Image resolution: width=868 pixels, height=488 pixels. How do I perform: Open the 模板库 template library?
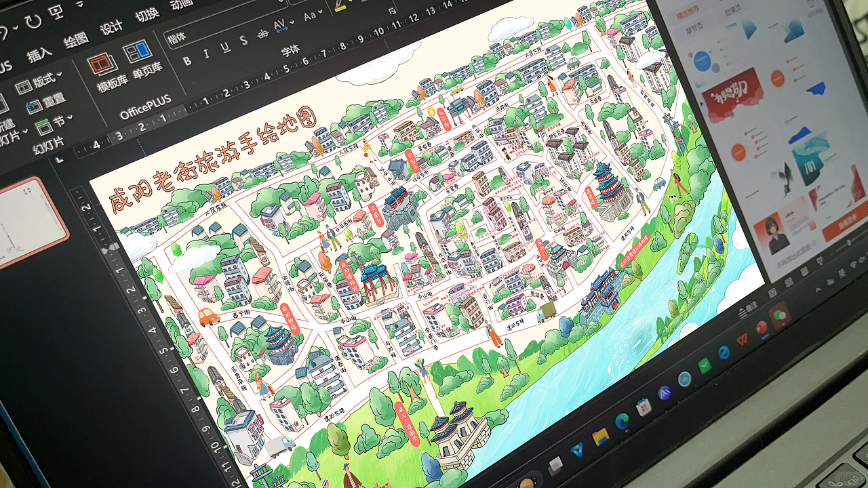(x=107, y=73)
